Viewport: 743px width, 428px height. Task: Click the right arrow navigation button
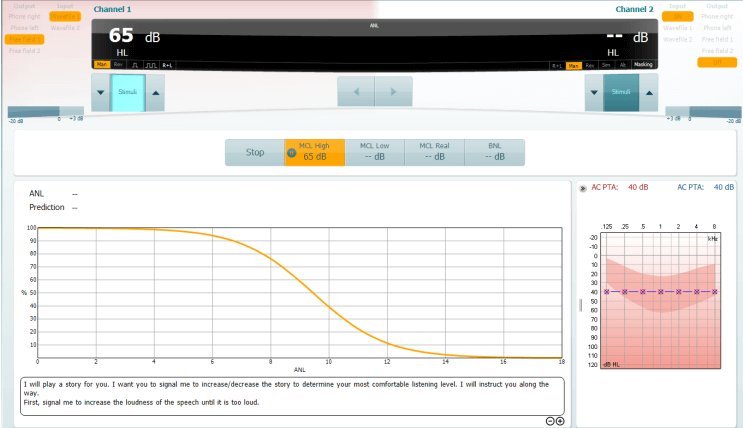(x=393, y=91)
